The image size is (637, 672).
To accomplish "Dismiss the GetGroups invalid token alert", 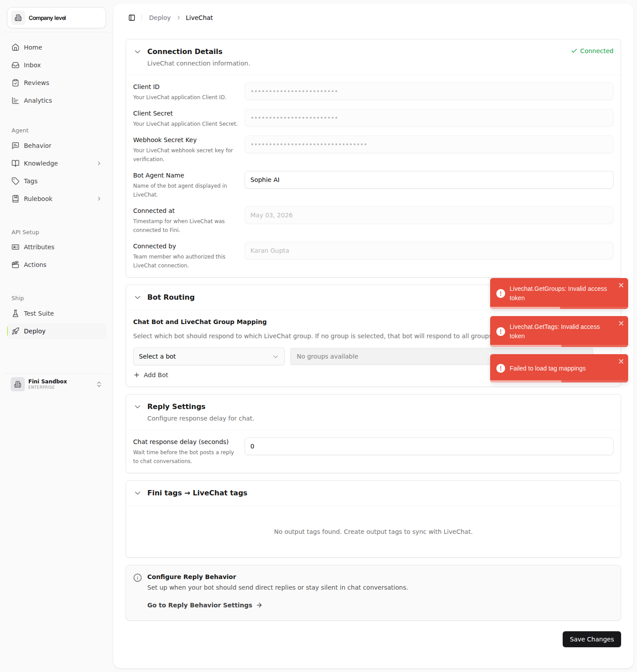I will (x=621, y=285).
